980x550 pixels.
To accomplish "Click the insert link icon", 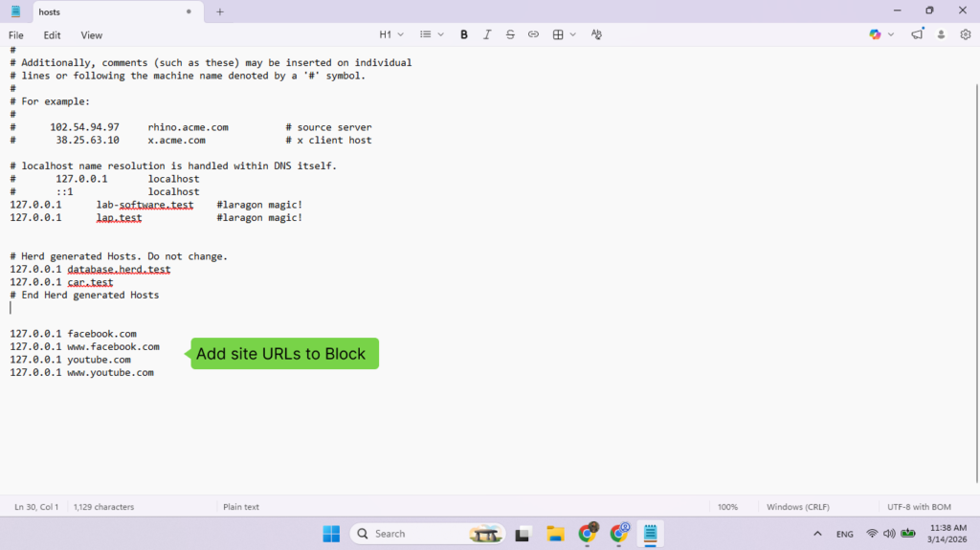I will [x=533, y=34].
